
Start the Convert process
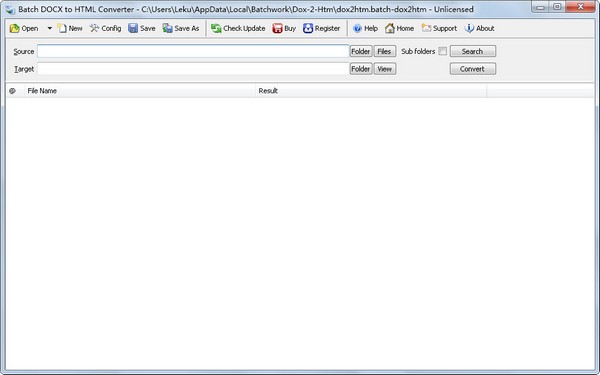pyautogui.click(x=473, y=69)
